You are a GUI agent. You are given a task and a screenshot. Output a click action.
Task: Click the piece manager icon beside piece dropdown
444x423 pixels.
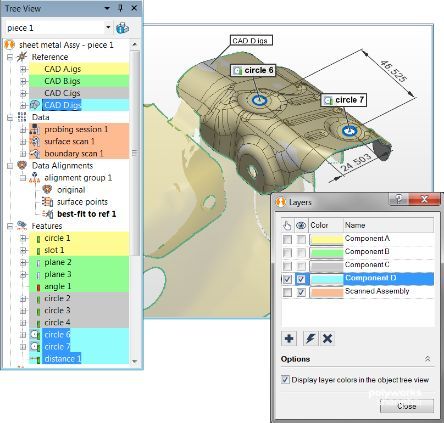click(x=122, y=28)
